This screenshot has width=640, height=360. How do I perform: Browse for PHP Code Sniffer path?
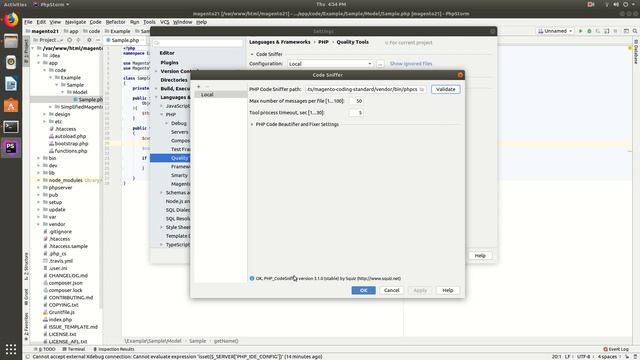pyautogui.click(x=422, y=89)
